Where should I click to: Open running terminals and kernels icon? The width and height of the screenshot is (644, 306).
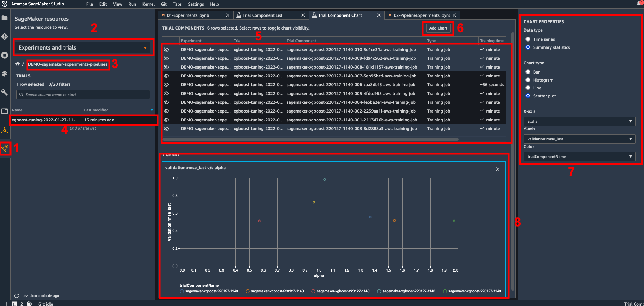5,55
